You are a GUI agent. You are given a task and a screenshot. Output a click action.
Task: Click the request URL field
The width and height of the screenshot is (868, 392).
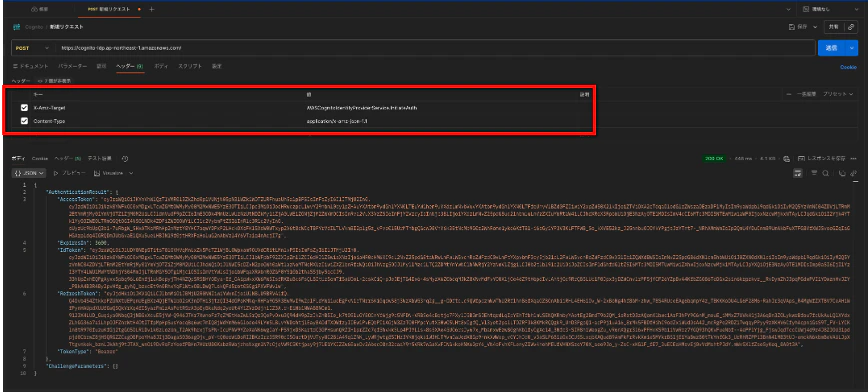click(x=436, y=48)
